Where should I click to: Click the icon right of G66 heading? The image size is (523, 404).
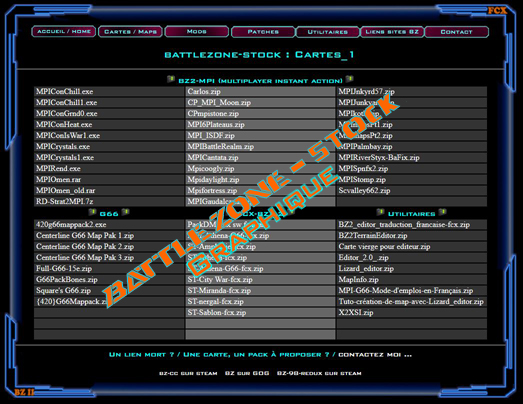click(x=125, y=212)
